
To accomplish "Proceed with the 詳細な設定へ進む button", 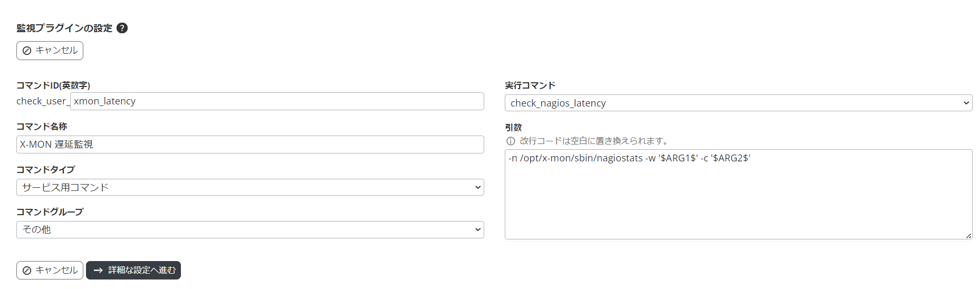I will tap(133, 271).
